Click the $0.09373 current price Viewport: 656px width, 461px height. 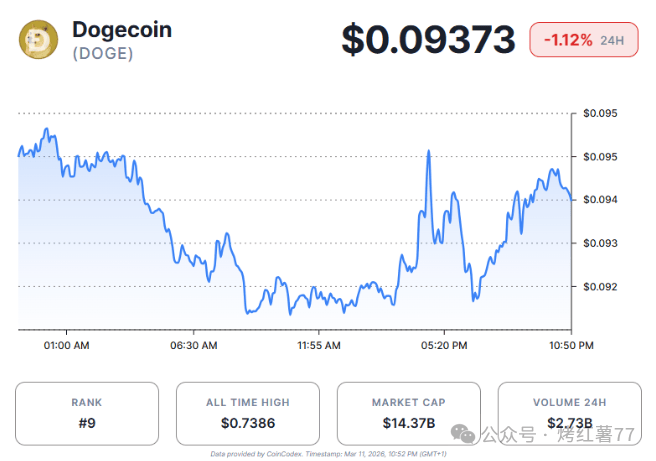pyautogui.click(x=427, y=39)
